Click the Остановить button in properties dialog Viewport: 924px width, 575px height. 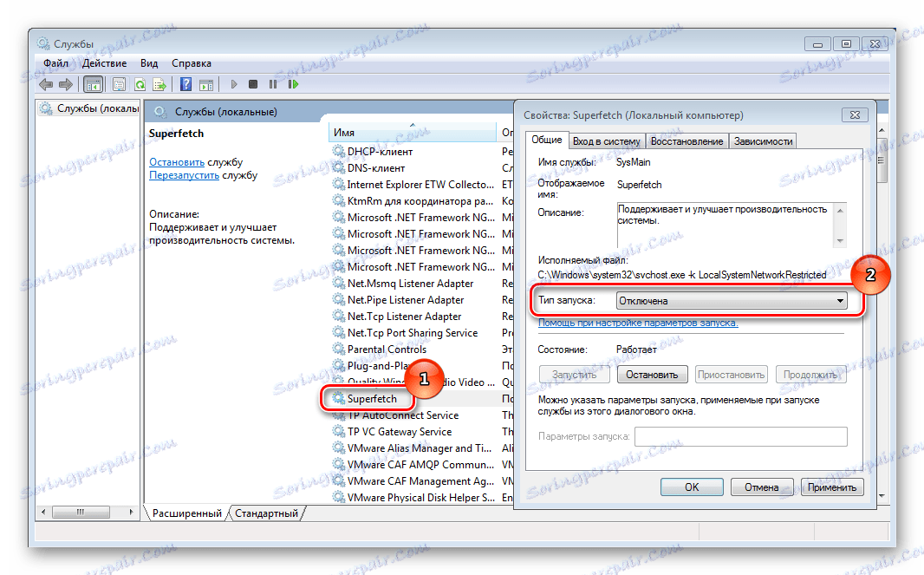coord(652,375)
